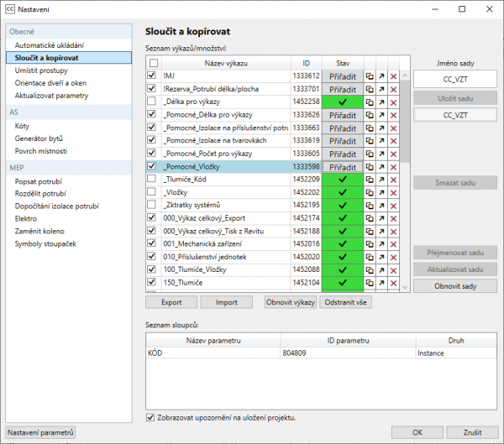
Task: Click Obnovit sady button
Action: [x=455, y=286]
